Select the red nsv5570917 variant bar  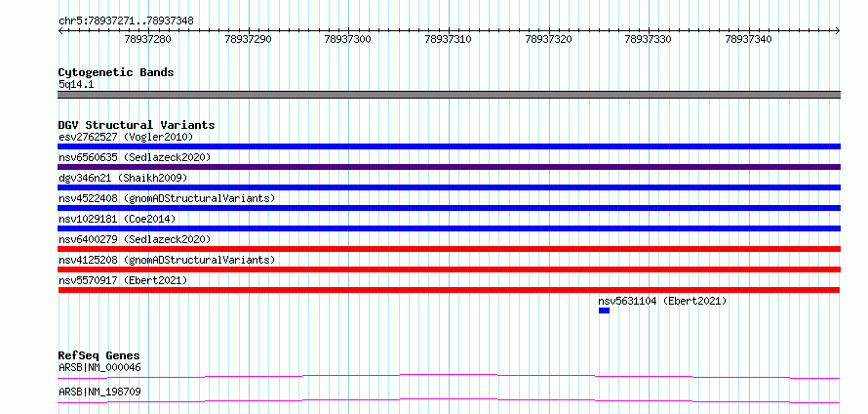pyautogui.click(x=449, y=290)
